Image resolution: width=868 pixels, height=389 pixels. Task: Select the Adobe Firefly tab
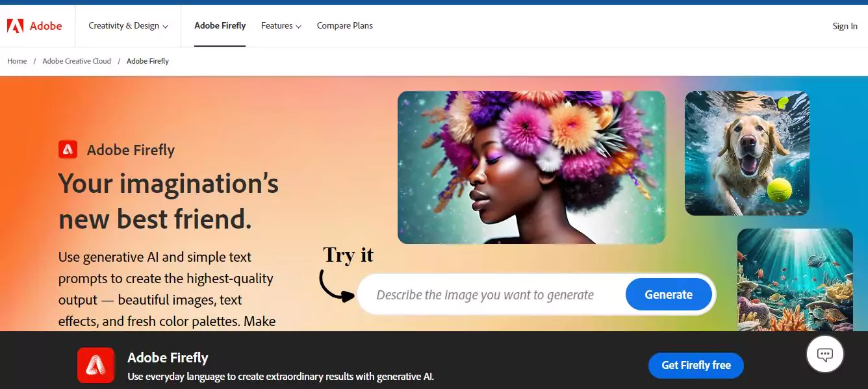coord(220,26)
